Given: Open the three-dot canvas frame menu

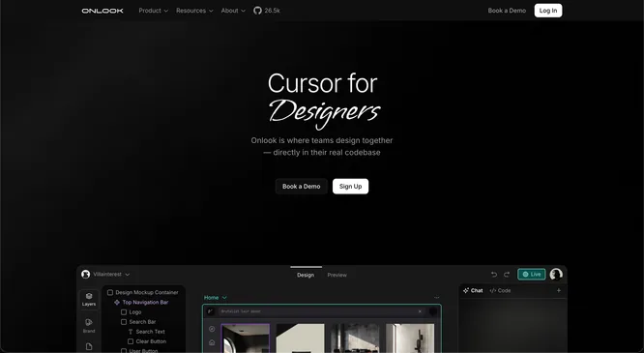Looking at the screenshot, I should click(437, 298).
